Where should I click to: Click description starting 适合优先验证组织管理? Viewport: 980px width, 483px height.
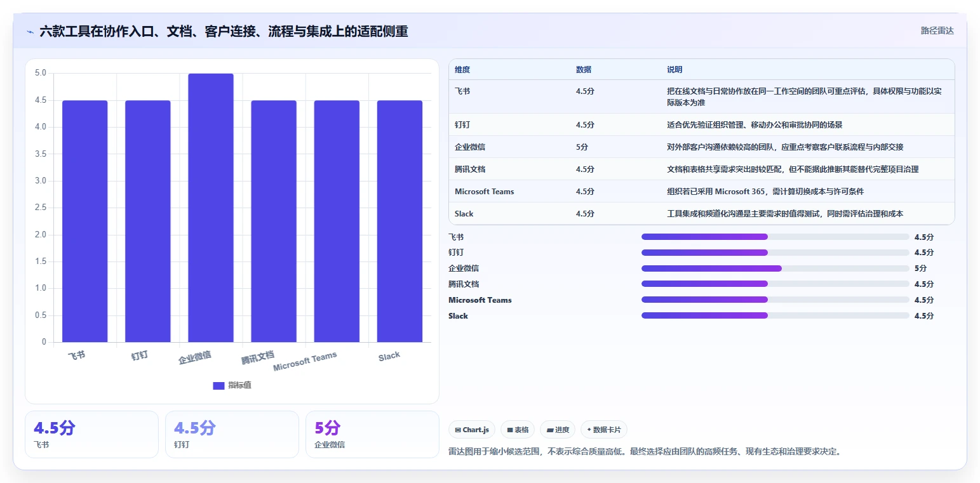(x=755, y=124)
